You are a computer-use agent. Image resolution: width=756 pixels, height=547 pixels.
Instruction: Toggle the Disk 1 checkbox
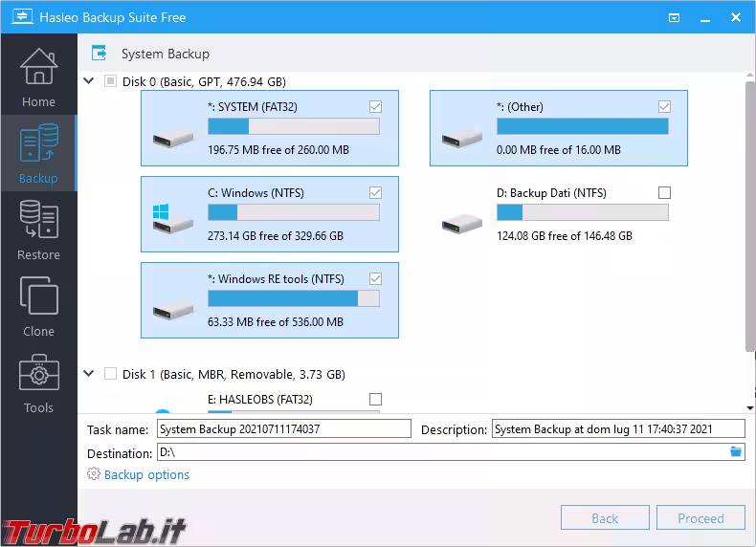click(110, 374)
